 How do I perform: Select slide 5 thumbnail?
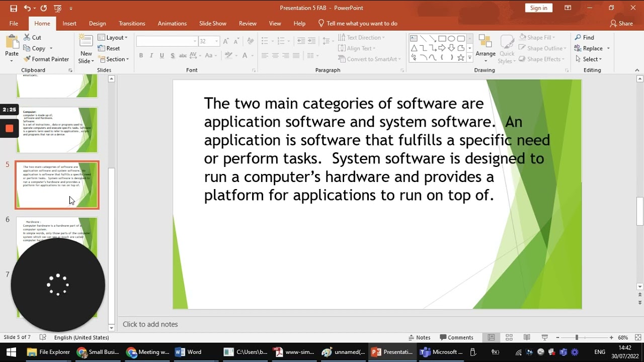(x=57, y=185)
